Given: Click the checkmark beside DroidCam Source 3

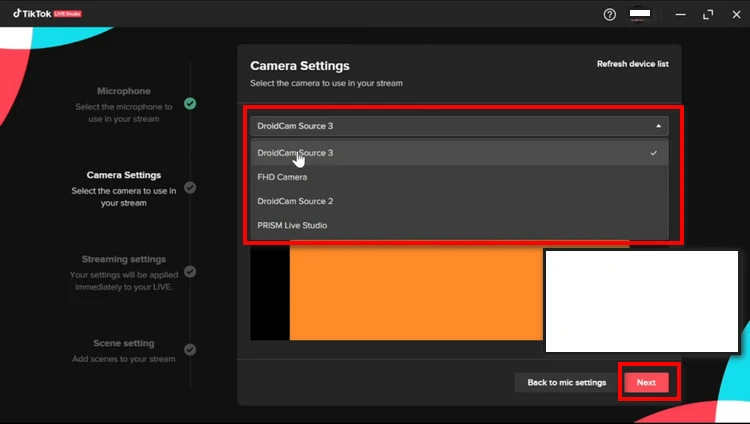Looking at the screenshot, I should (653, 153).
